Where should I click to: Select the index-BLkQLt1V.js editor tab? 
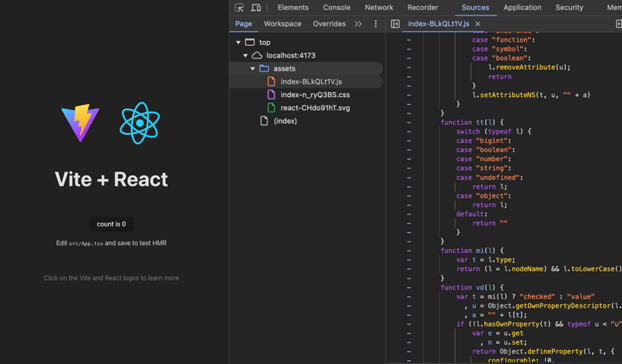click(438, 24)
